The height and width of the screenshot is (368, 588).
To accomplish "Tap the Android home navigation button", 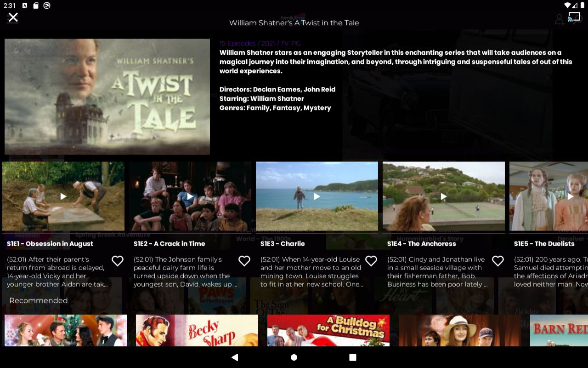I will [294, 357].
